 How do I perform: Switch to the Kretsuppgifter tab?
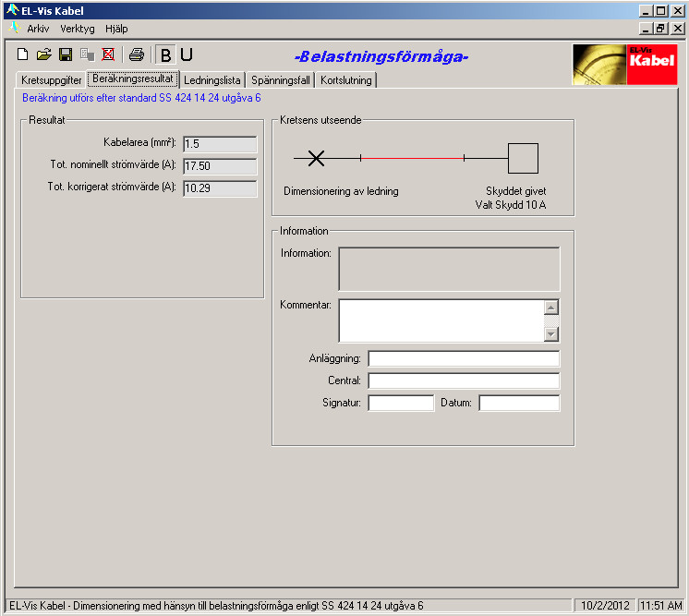(52, 80)
